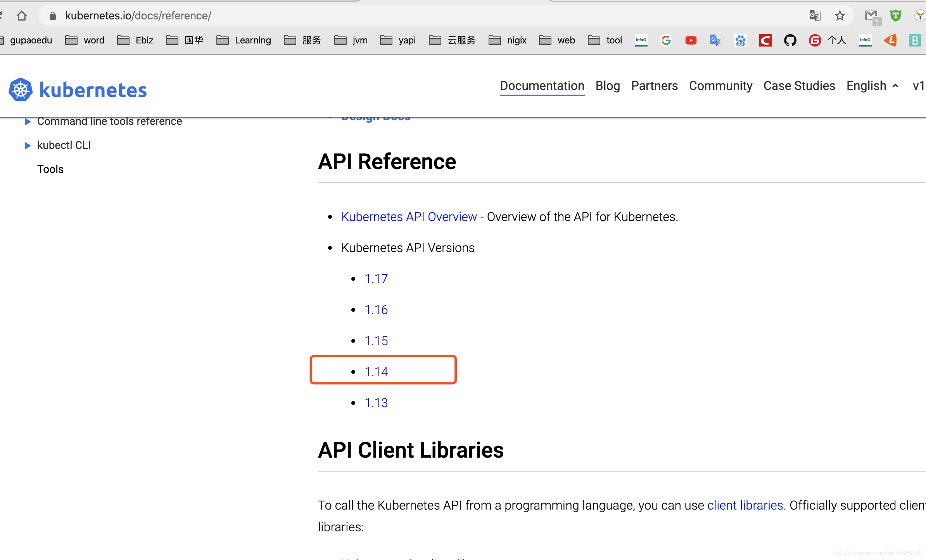Open the Partners nav item
The width and height of the screenshot is (926, 560).
click(655, 86)
